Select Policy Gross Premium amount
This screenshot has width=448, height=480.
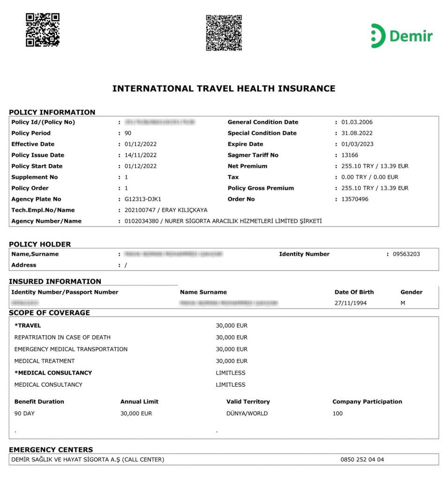tap(375, 188)
